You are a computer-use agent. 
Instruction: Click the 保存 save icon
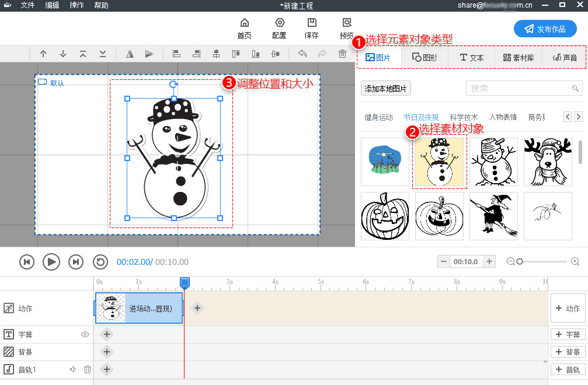click(x=312, y=29)
